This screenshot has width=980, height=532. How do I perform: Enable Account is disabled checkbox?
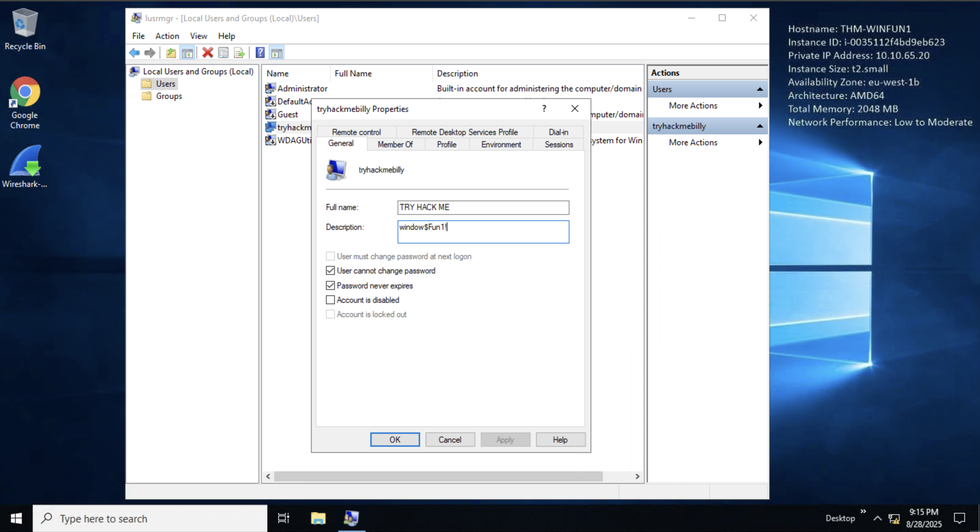tap(330, 300)
